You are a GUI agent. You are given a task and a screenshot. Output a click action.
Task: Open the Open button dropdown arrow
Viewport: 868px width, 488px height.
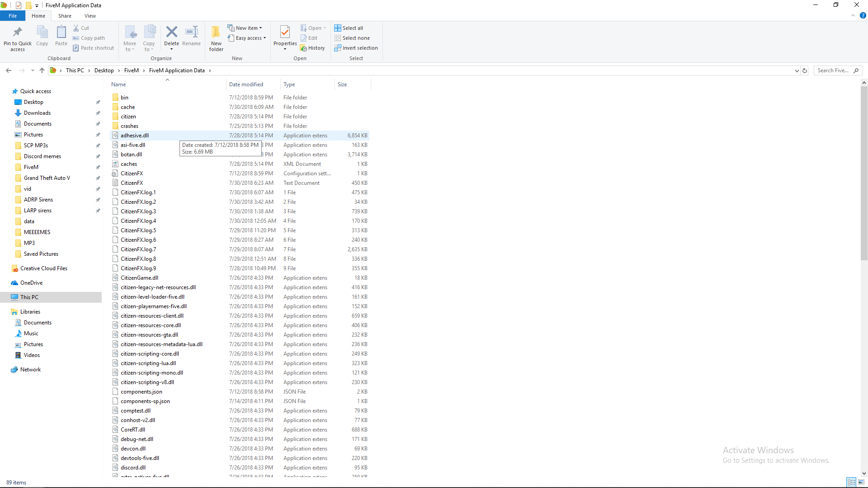tap(325, 28)
